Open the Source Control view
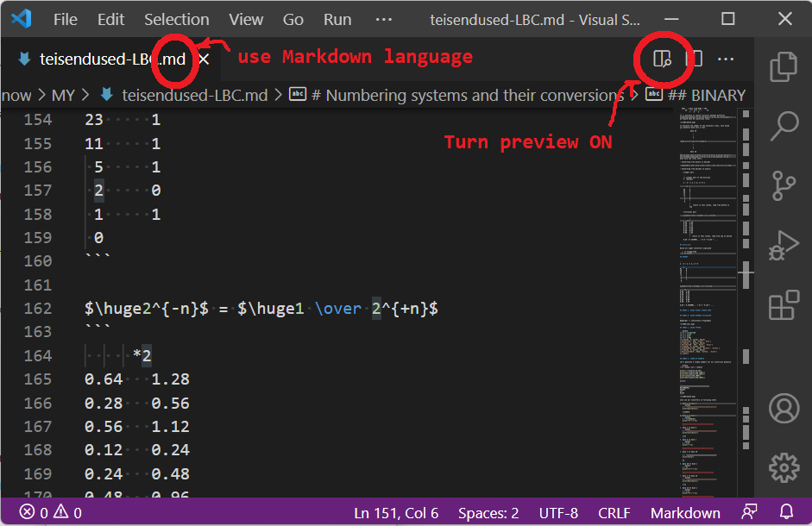The image size is (812, 526). pyautogui.click(x=784, y=186)
